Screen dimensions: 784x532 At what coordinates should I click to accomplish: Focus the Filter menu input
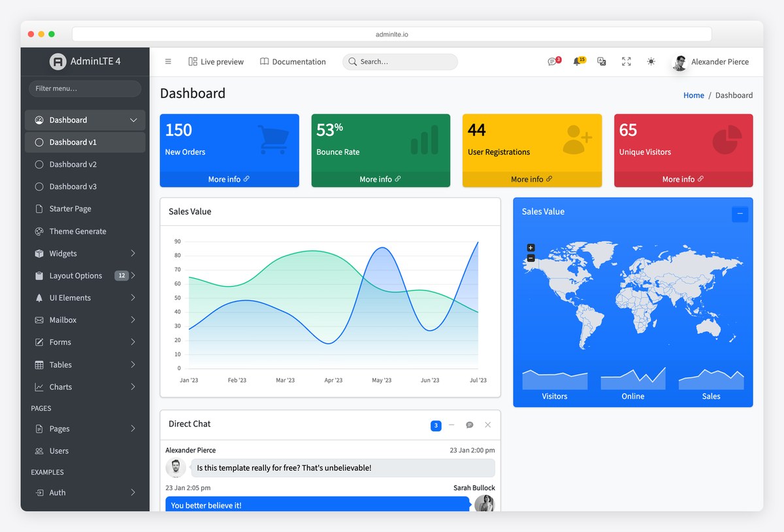pyautogui.click(x=85, y=89)
